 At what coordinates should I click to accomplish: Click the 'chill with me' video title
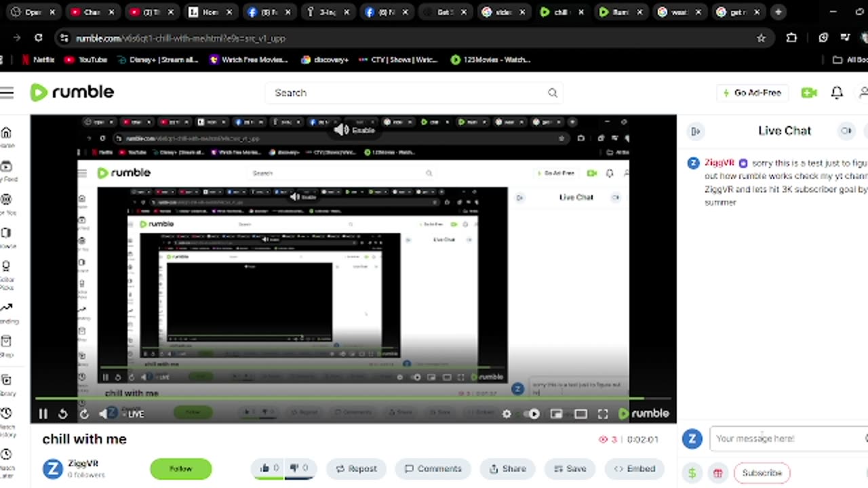click(85, 439)
